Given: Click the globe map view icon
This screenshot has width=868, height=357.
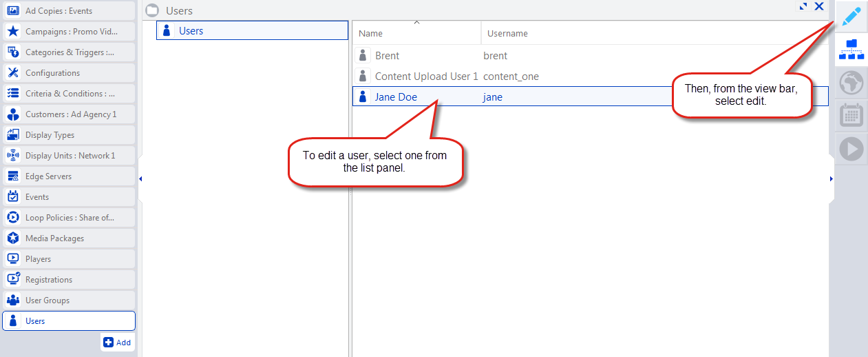Looking at the screenshot, I should coord(851,83).
